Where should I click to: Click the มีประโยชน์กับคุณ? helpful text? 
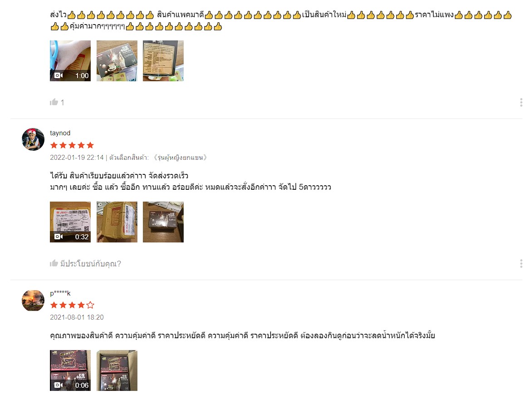click(x=91, y=263)
